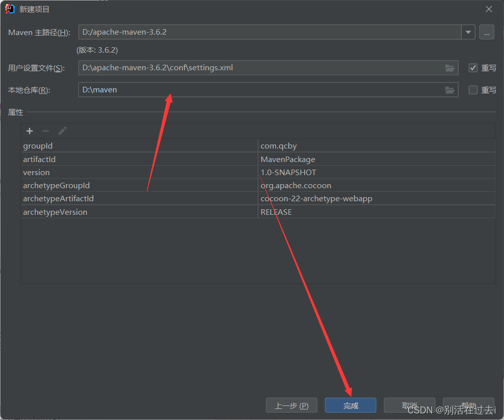504x420 pixels.
Task: Select the artifactId property name
Action: point(39,160)
